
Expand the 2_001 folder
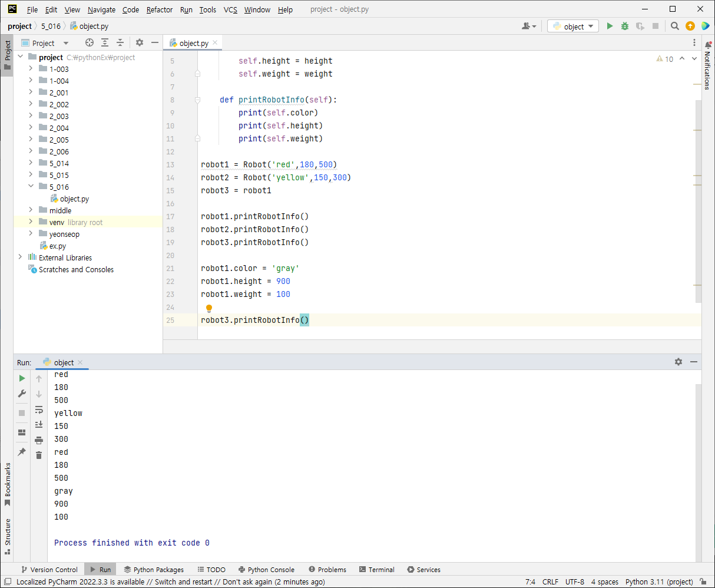point(31,93)
